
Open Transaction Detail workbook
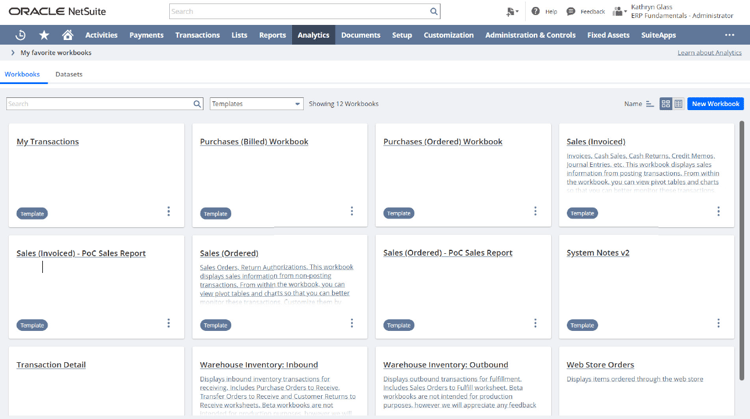51,364
